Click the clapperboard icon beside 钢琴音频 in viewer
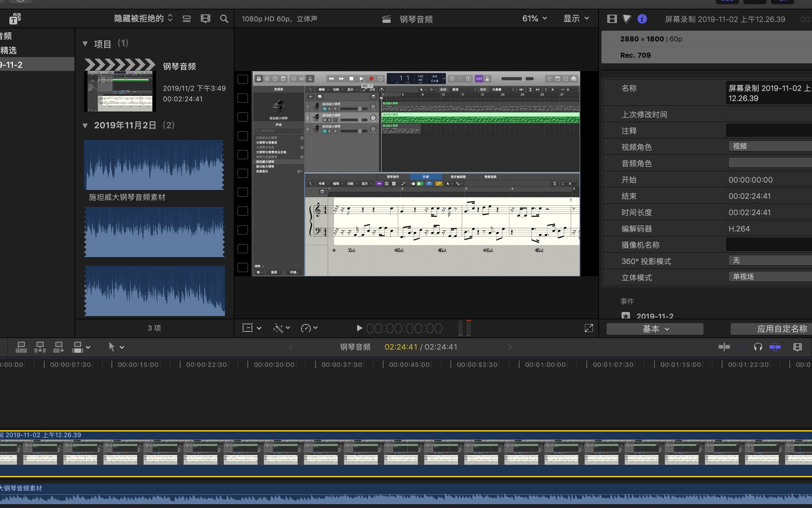Viewport: 812px width, 508px height. click(387, 19)
